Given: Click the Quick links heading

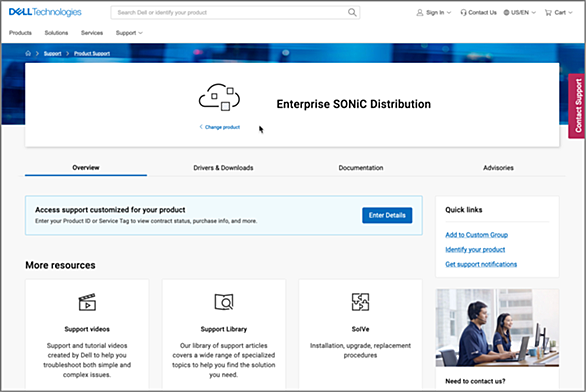Looking at the screenshot, I should [464, 210].
